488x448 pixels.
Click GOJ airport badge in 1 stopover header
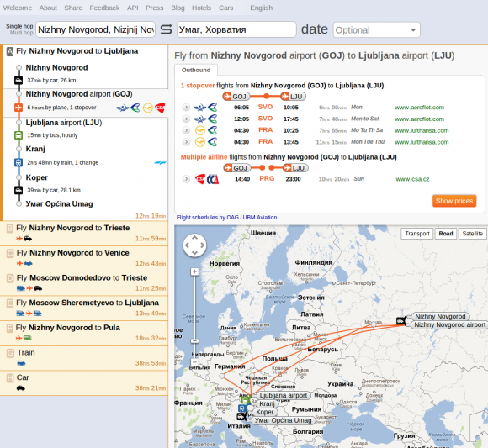click(236, 97)
